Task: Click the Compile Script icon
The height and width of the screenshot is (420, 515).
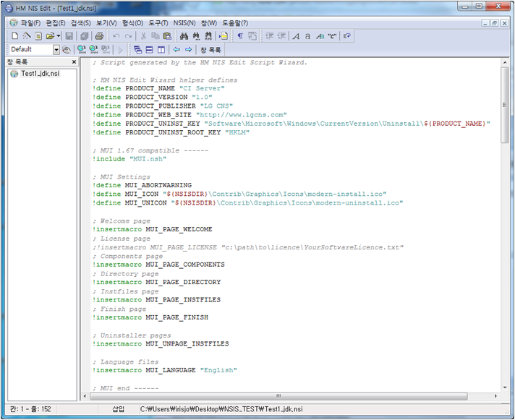Action: coord(81,49)
